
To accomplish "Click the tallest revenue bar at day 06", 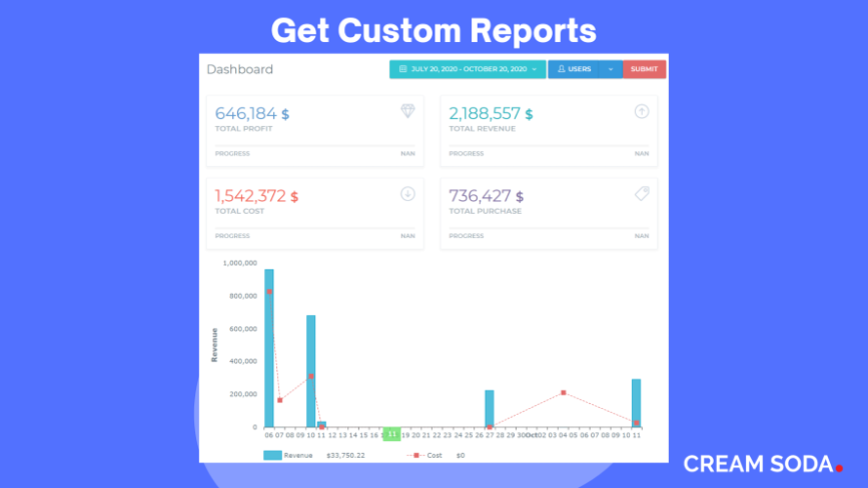I will pos(269,347).
